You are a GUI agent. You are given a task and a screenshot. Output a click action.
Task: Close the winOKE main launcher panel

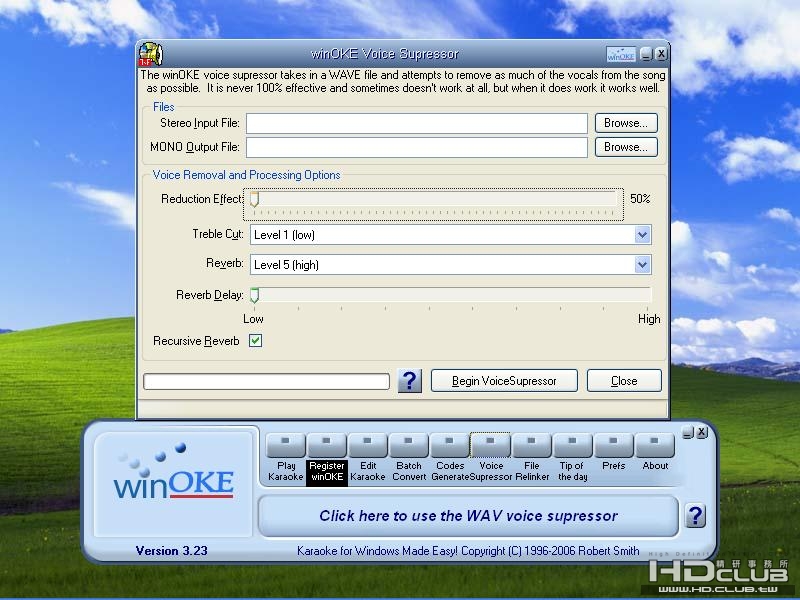coord(702,432)
